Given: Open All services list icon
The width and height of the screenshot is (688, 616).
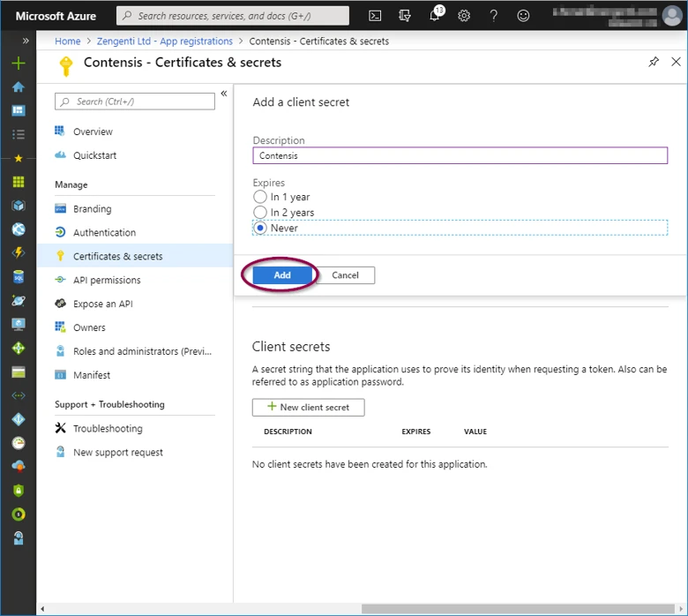Looking at the screenshot, I should coord(19,134).
